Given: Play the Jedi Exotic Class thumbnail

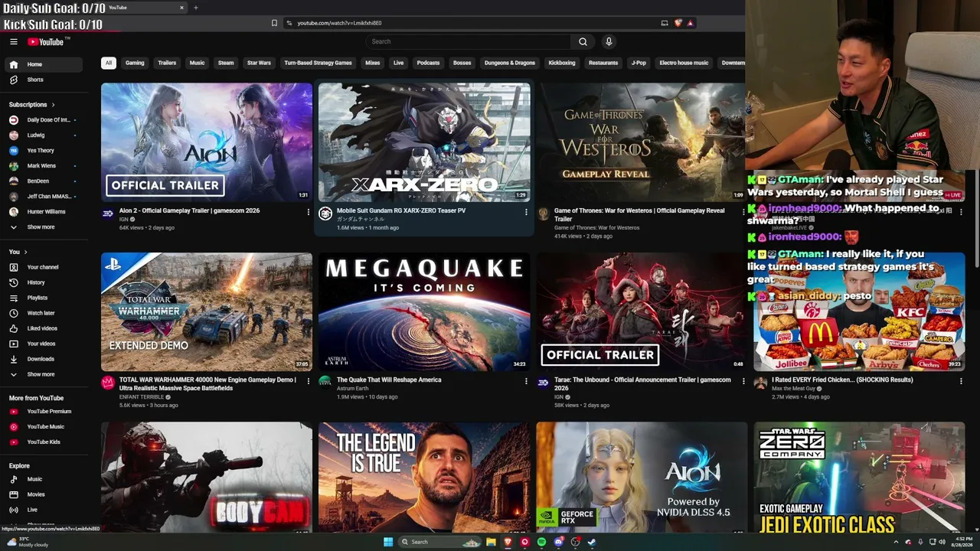Looking at the screenshot, I should point(859,478).
